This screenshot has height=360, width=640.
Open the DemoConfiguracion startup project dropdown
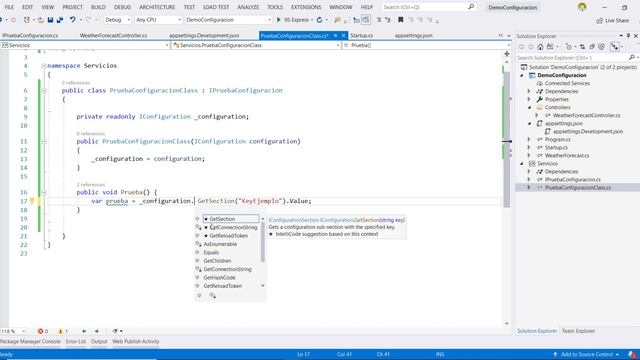[x=228, y=20]
